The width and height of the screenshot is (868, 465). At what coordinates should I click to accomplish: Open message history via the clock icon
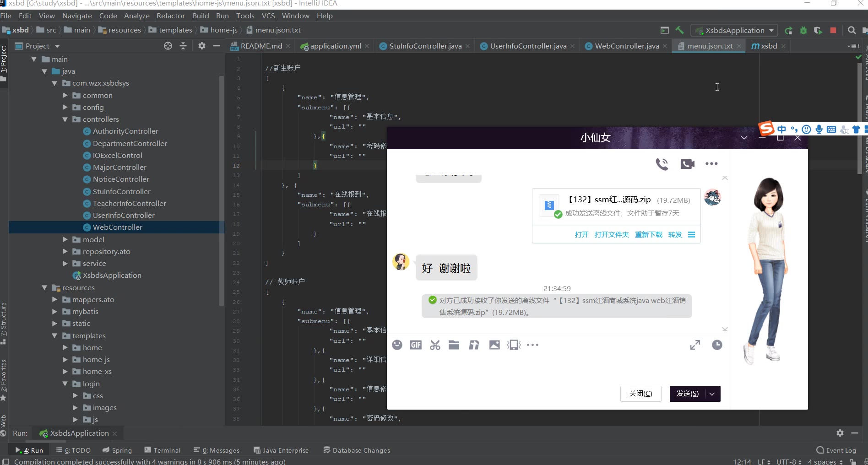pyautogui.click(x=717, y=345)
